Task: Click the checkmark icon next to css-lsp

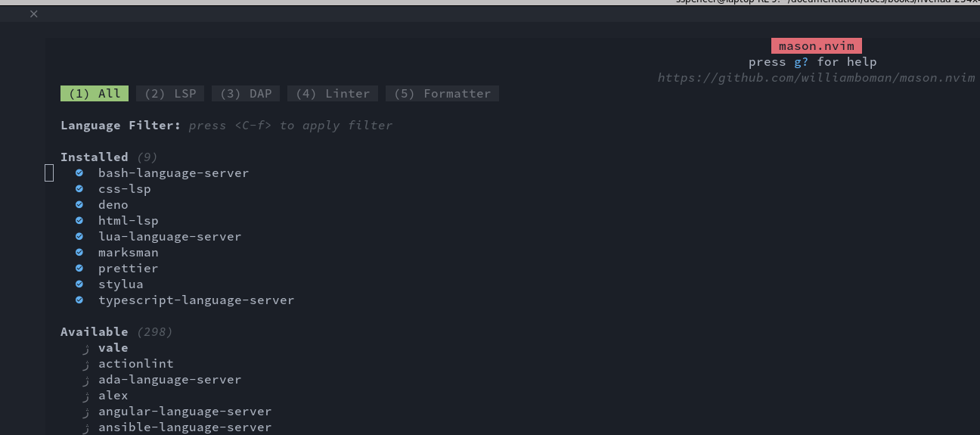Action: point(79,189)
